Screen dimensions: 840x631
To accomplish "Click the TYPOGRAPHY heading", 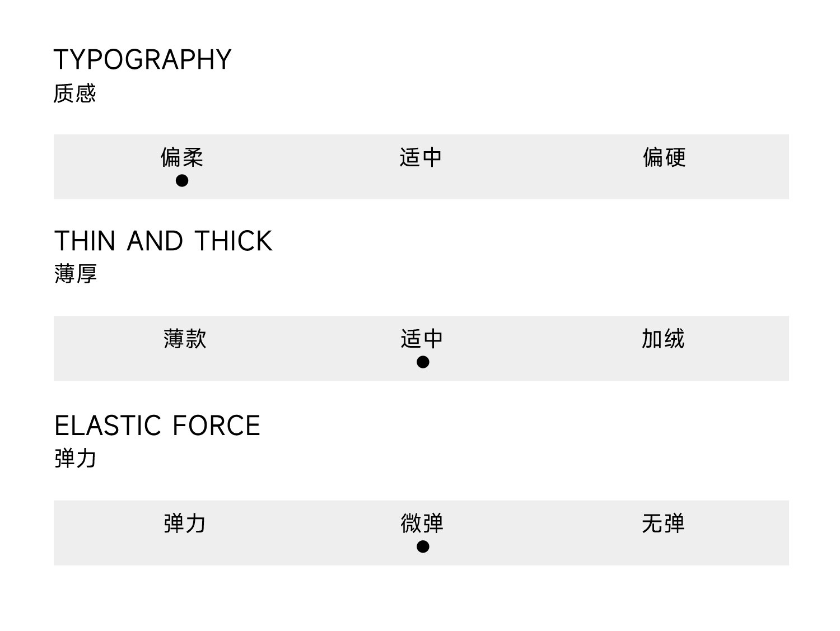I will [x=142, y=60].
